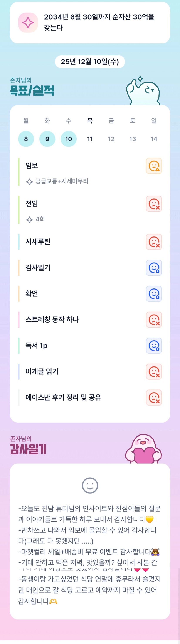Tap the red face for 어게글 읽기
The width and height of the screenshot is (180, 644).
(154, 372)
